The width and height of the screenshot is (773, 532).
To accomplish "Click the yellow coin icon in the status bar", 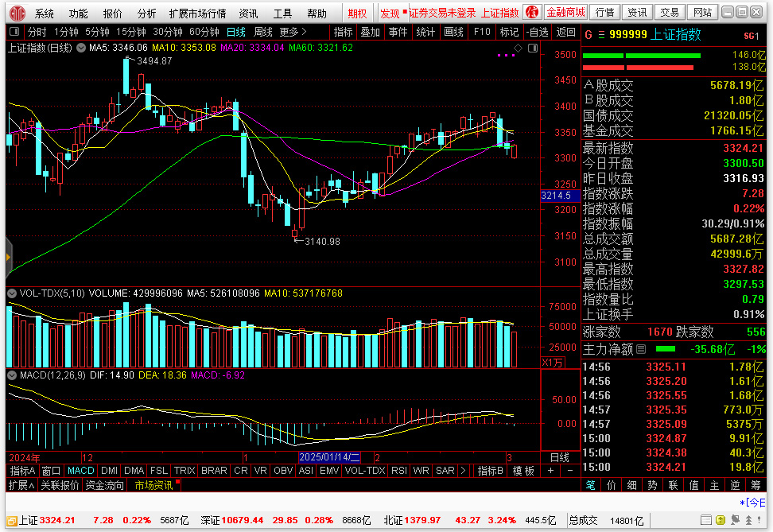I will [x=721, y=520].
